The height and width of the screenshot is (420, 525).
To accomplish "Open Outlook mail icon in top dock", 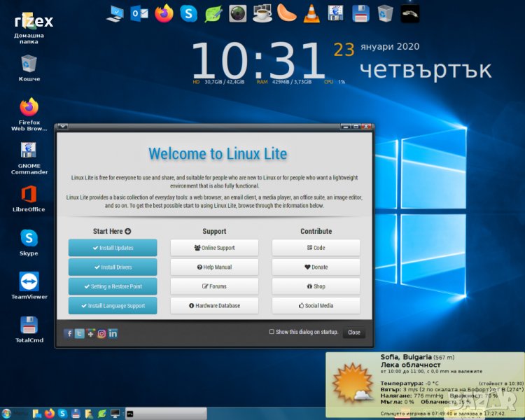I will click(x=139, y=13).
